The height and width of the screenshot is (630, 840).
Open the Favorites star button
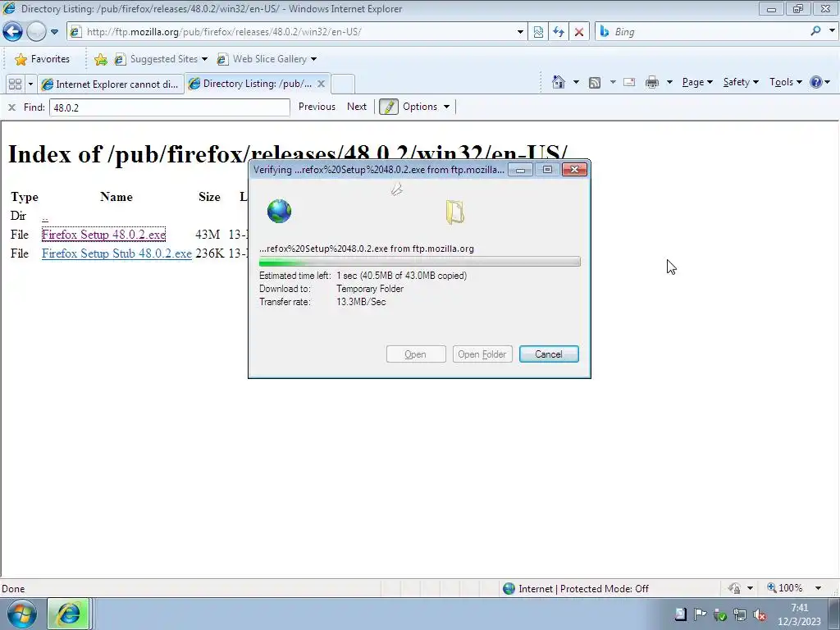pyautogui.click(x=43, y=59)
